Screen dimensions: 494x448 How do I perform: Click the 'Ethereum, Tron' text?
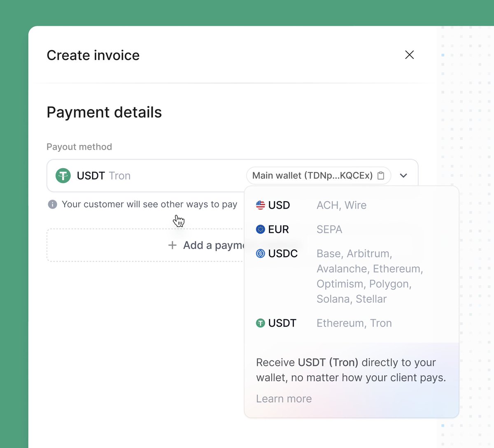coord(354,323)
